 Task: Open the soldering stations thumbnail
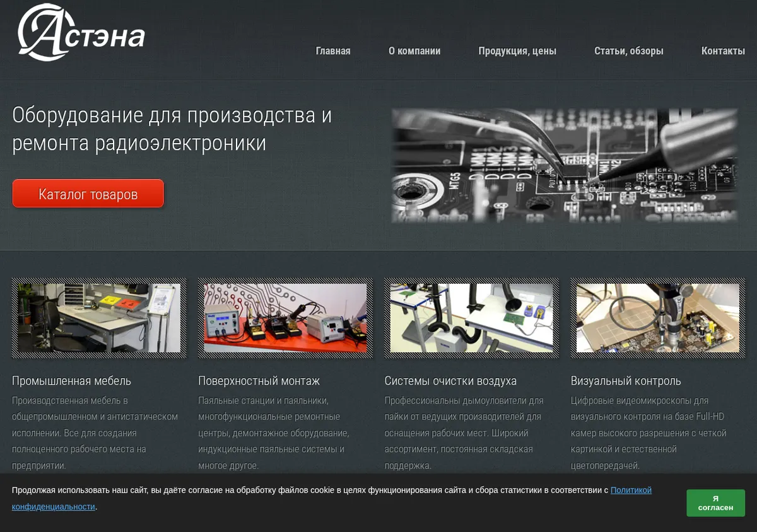[x=285, y=318]
